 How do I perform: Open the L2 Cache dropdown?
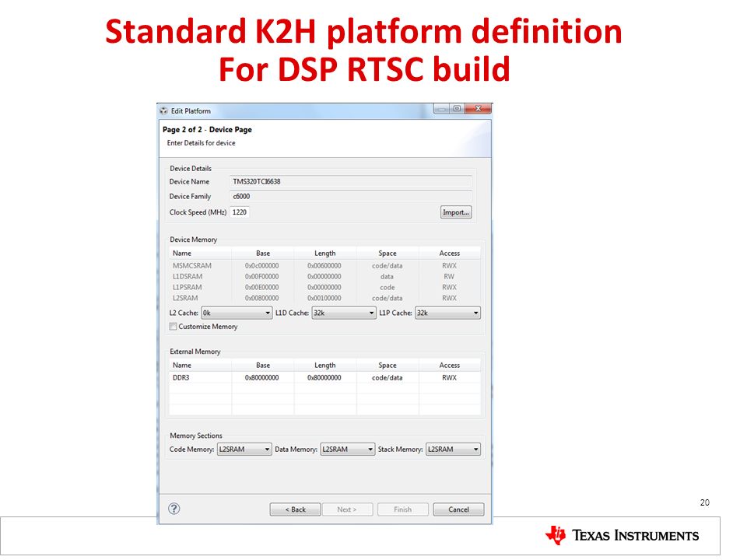[237, 313]
